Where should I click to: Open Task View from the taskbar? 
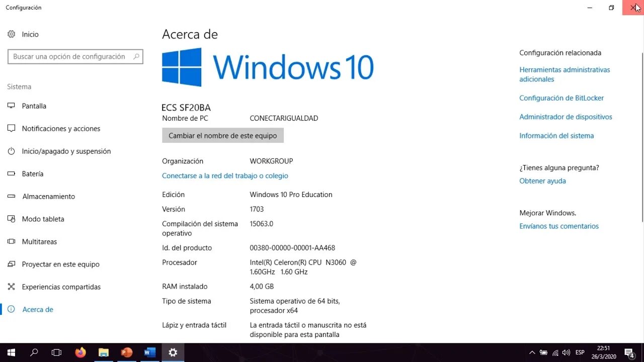point(57,352)
